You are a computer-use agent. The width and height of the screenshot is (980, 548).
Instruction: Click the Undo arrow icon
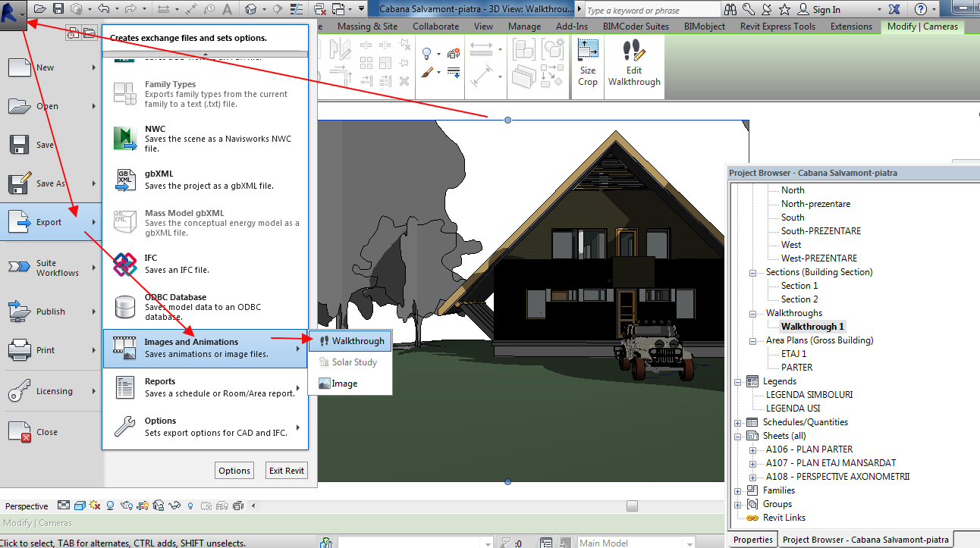104,9
